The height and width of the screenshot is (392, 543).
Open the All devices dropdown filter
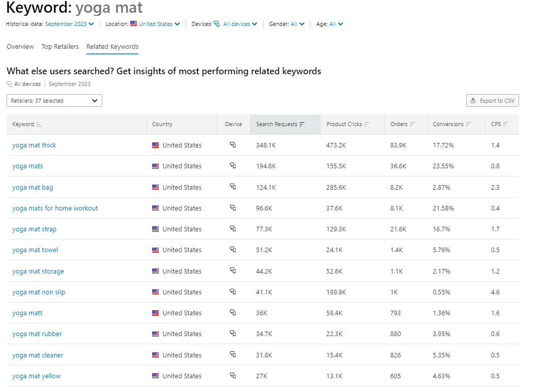(240, 24)
